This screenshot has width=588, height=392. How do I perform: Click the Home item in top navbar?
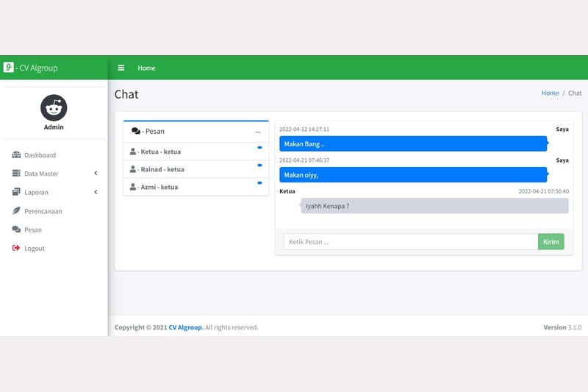point(146,68)
